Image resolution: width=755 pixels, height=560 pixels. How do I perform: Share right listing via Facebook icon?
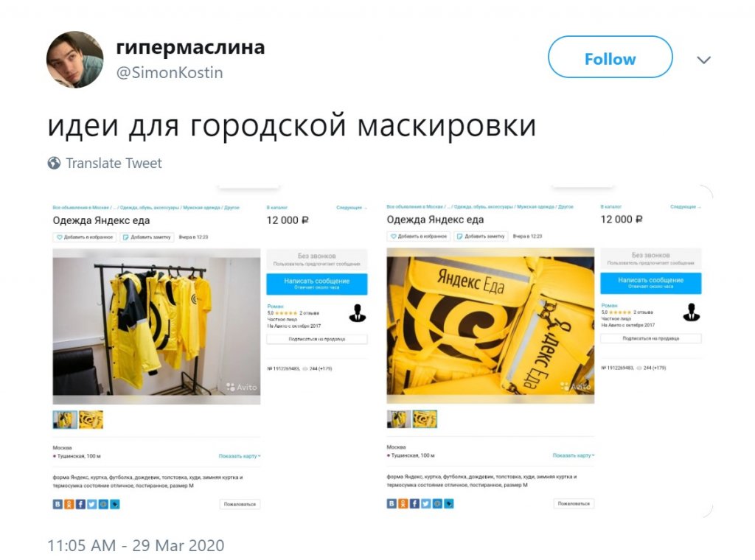tap(414, 503)
